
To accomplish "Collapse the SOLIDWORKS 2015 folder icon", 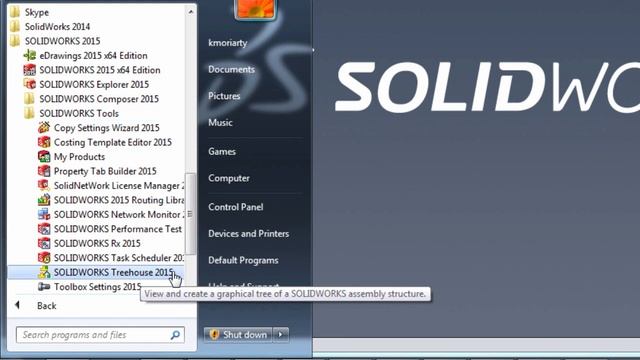I will point(15,41).
